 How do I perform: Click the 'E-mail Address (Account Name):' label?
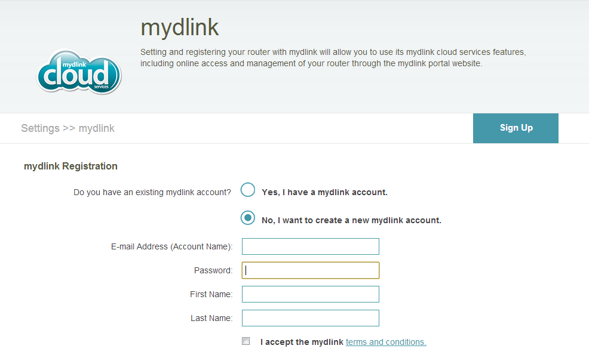tap(171, 246)
